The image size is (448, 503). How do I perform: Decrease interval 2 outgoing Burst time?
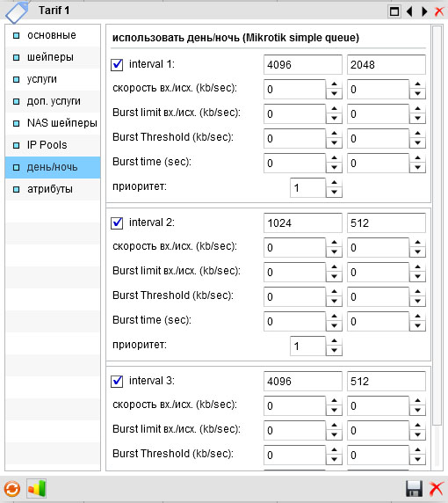417,326
